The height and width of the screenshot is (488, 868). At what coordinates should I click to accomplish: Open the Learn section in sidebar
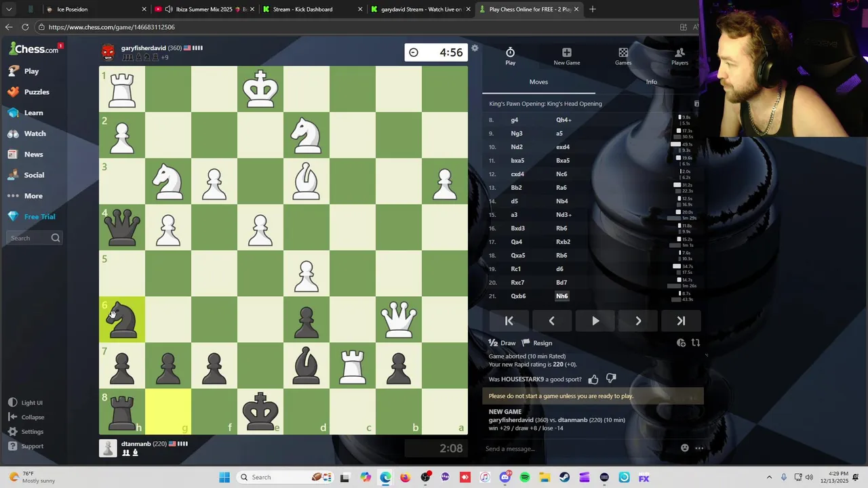pos(26,113)
